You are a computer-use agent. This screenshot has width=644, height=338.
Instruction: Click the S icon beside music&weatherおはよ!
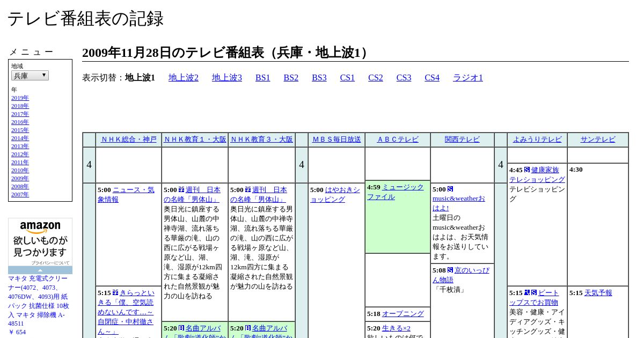tap(450, 189)
